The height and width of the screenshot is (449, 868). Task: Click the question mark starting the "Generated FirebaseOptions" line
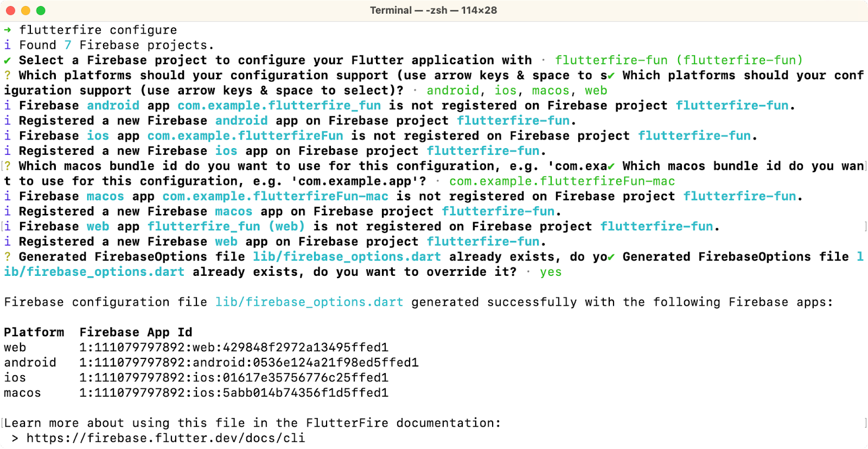click(x=8, y=257)
